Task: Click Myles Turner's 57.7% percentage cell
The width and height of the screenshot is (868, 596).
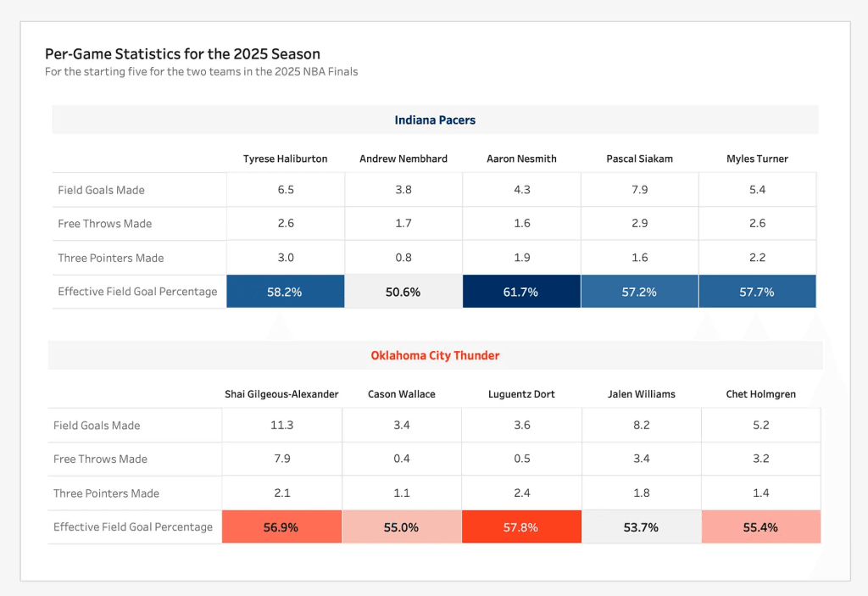Action: (757, 292)
